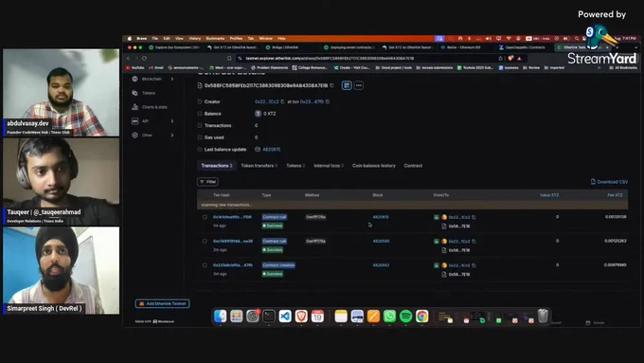Image resolution: width=644 pixels, height=363 pixels.
Task: Open the YouTube bookmark
Action: pos(135,68)
